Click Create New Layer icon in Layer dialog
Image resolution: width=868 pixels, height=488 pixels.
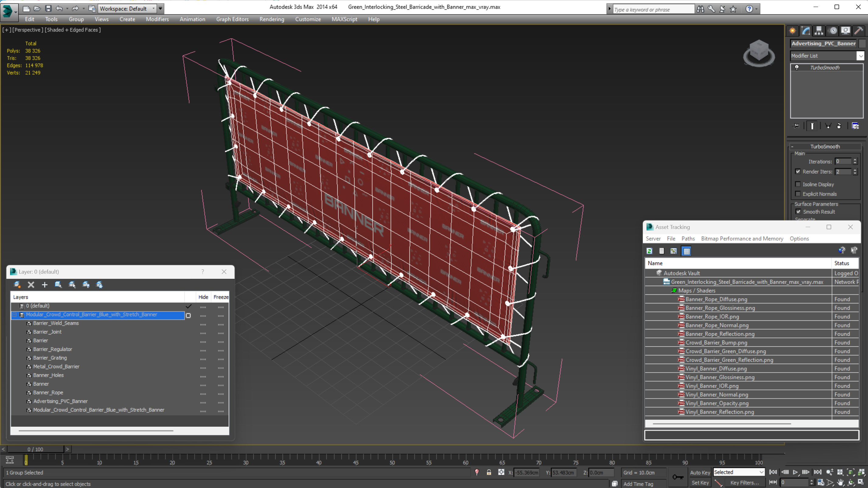[17, 285]
